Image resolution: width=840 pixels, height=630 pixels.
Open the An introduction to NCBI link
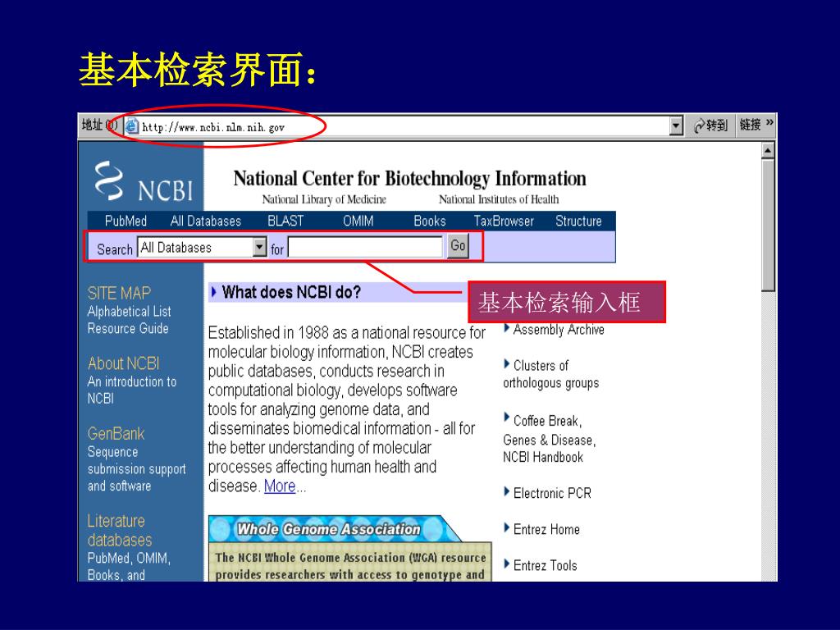132,390
